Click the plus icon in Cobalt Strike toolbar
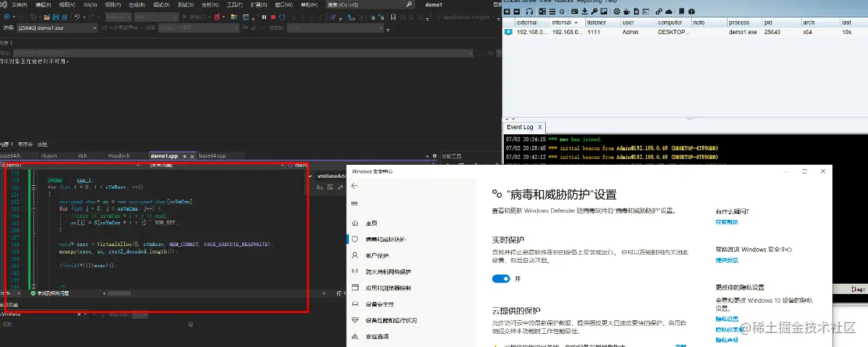The height and width of the screenshot is (347, 868). coord(507,11)
